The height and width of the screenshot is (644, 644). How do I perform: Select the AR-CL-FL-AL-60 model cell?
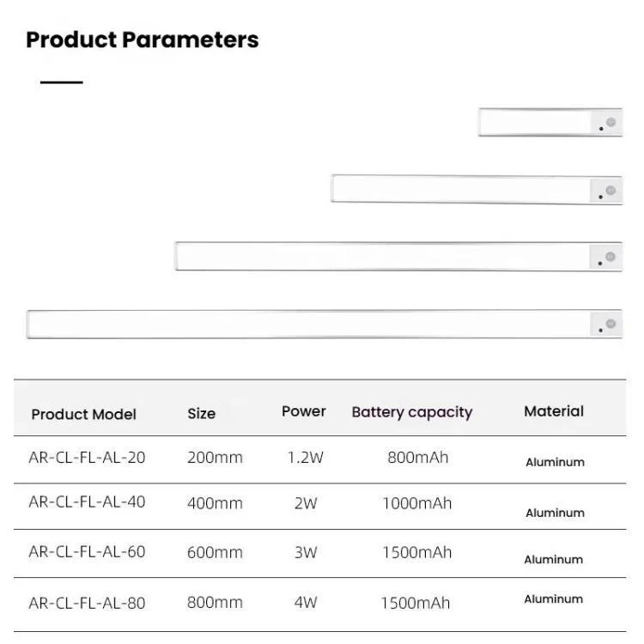pyautogui.click(x=87, y=552)
